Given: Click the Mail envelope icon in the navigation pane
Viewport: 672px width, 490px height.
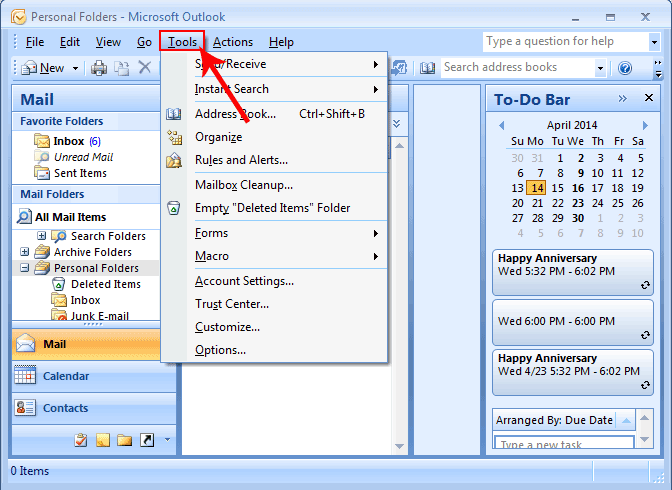Looking at the screenshot, I should 25,343.
